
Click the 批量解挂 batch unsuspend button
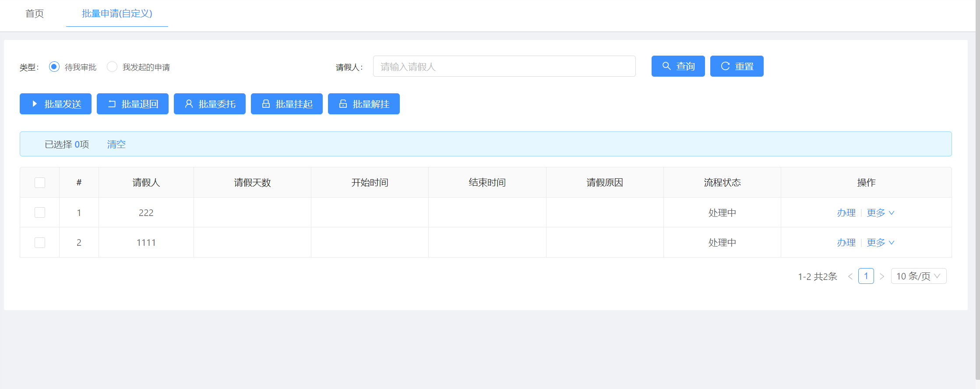[x=364, y=104]
